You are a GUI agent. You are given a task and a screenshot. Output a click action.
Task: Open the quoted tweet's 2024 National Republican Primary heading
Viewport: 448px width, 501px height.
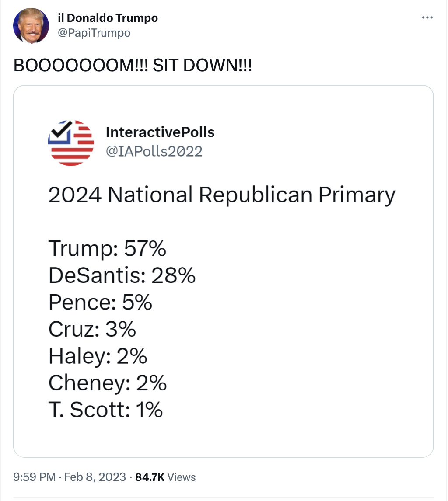click(x=222, y=195)
